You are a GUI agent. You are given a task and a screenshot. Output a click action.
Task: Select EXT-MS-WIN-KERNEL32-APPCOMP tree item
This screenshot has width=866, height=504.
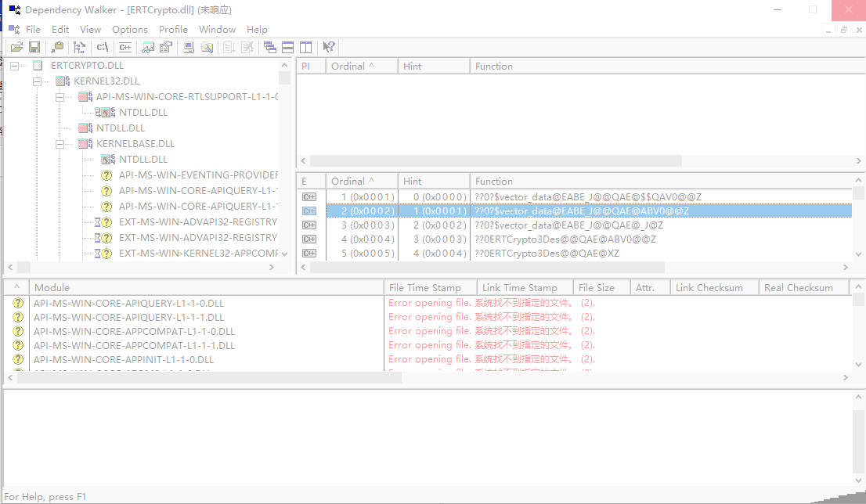[x=198, y=254]
